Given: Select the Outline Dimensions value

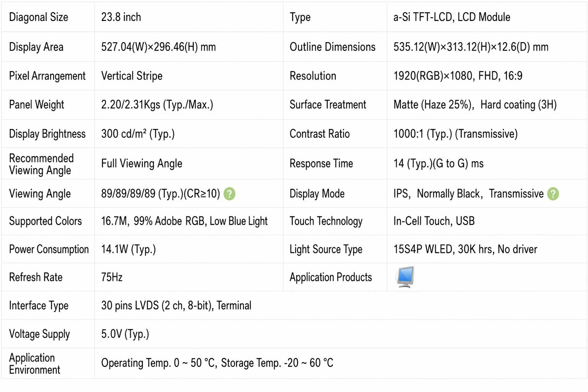Looking at the screenshot, I should 471,47.
